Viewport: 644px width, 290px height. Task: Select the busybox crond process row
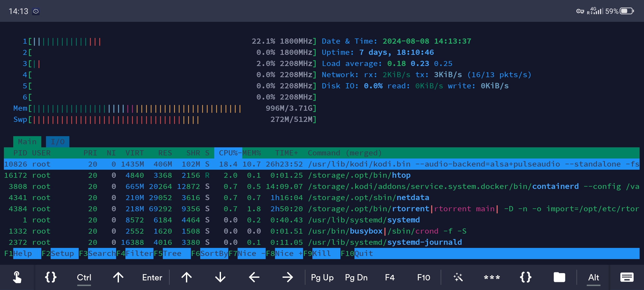click(322, 231)
